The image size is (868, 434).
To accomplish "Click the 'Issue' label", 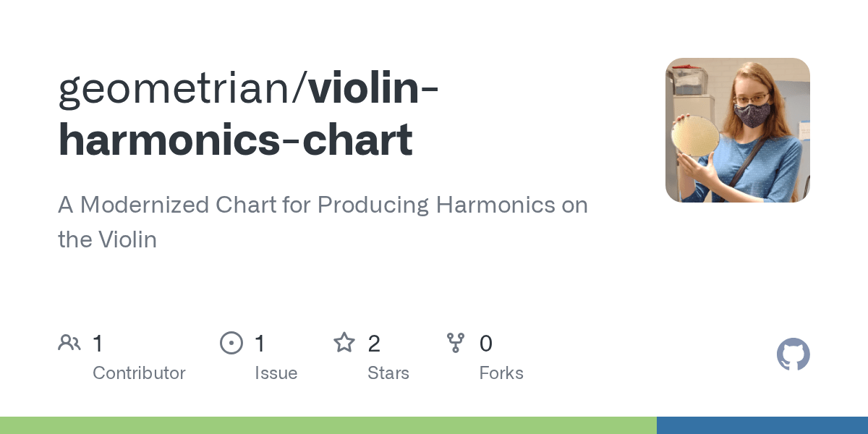I will tap(276, 373).
